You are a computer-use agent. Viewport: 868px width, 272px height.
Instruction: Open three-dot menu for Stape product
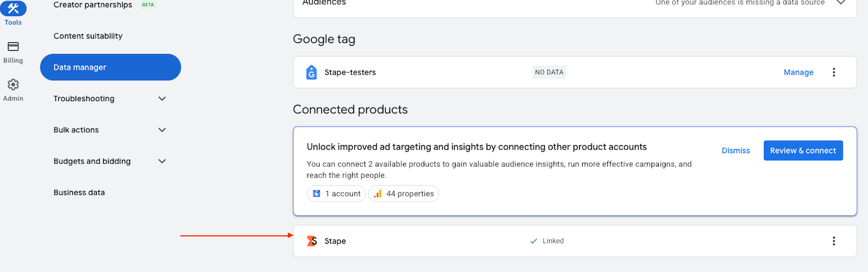point(834,241)
